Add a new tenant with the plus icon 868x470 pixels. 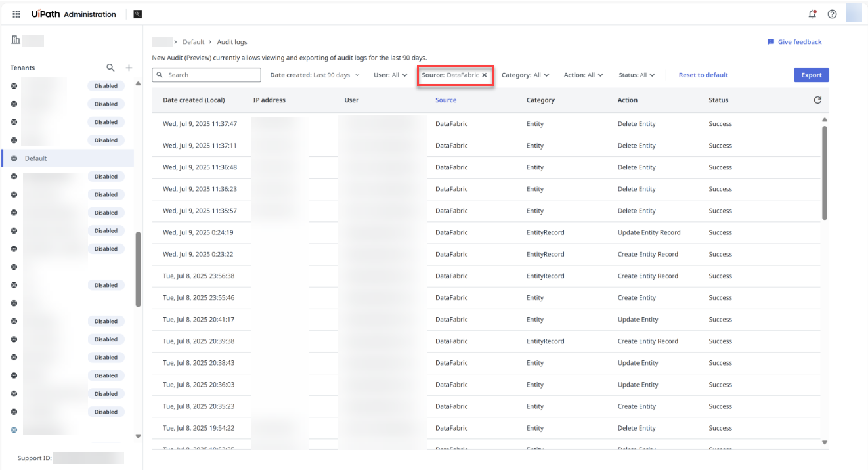tap(129, 68)
